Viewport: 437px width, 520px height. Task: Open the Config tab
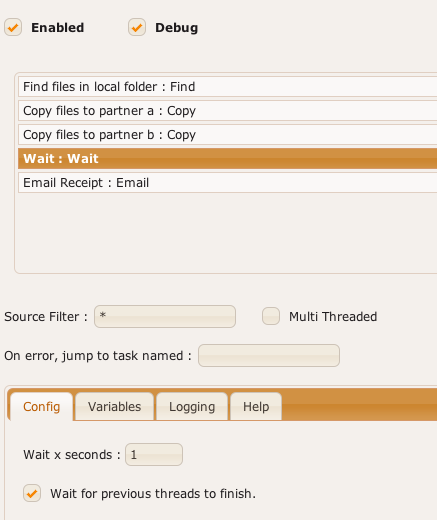coord(42,407)
